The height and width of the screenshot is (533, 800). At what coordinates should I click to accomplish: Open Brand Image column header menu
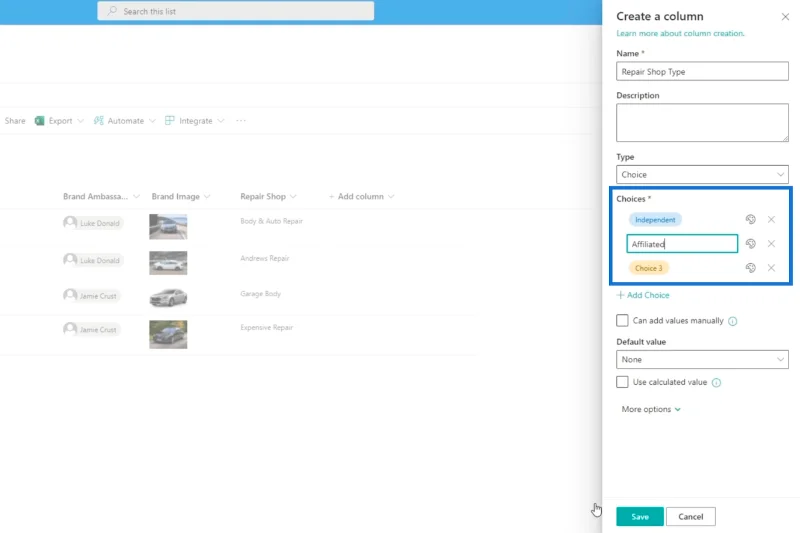207,196
